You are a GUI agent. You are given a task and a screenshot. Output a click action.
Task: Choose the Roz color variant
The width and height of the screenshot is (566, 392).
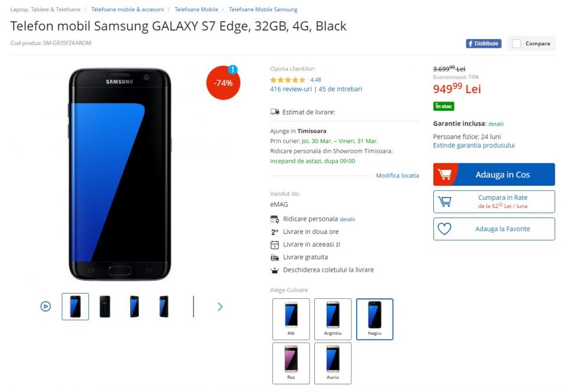pos(291,363)
